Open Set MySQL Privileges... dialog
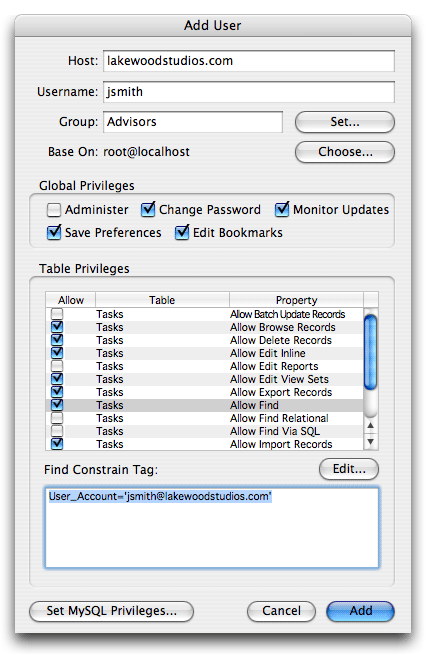 [111, 611]
